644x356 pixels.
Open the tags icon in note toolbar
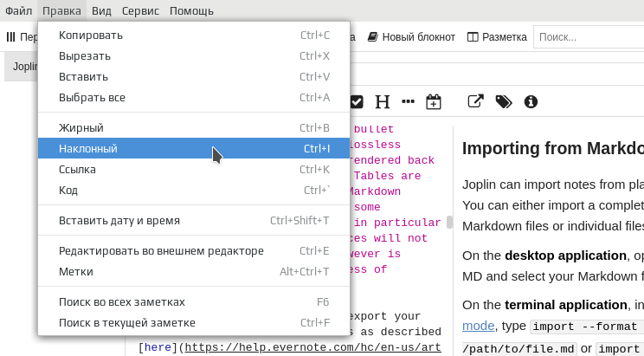coord(504,101)
